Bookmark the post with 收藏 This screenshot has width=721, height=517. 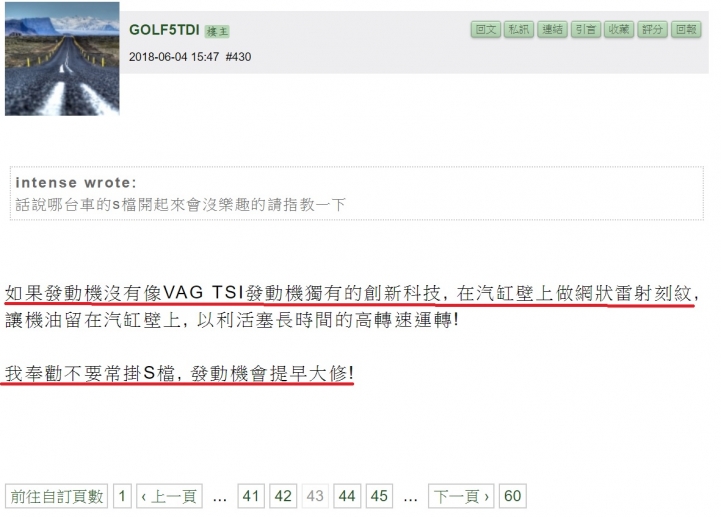(619, 30)
